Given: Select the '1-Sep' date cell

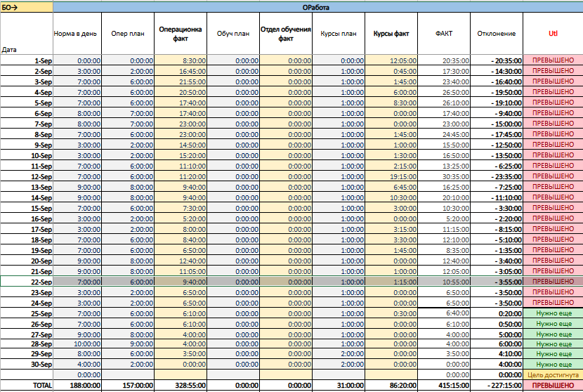Looking at the screenshot, I should (x=27, y=60).
